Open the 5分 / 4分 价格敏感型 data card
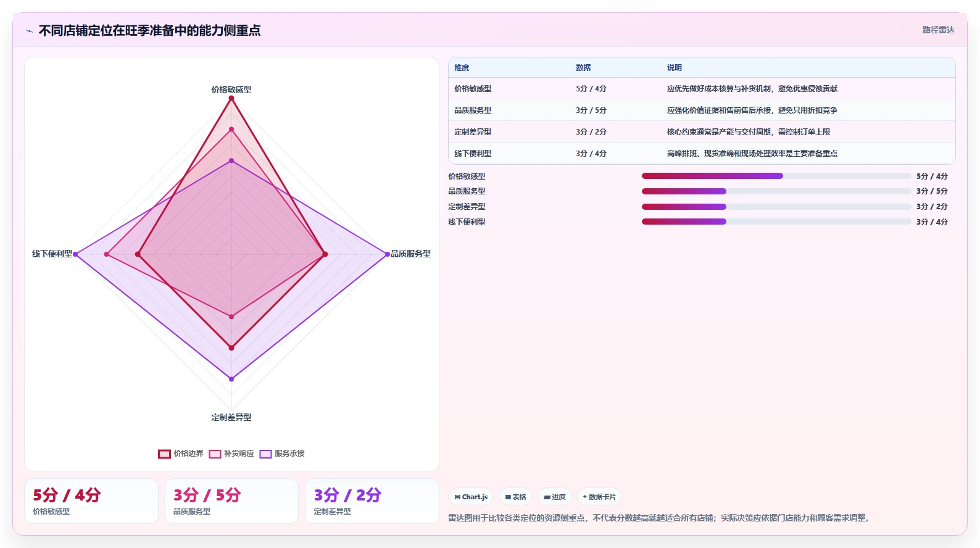The height and width of the screenshot is (548, 980). click(x=91, y=501)
